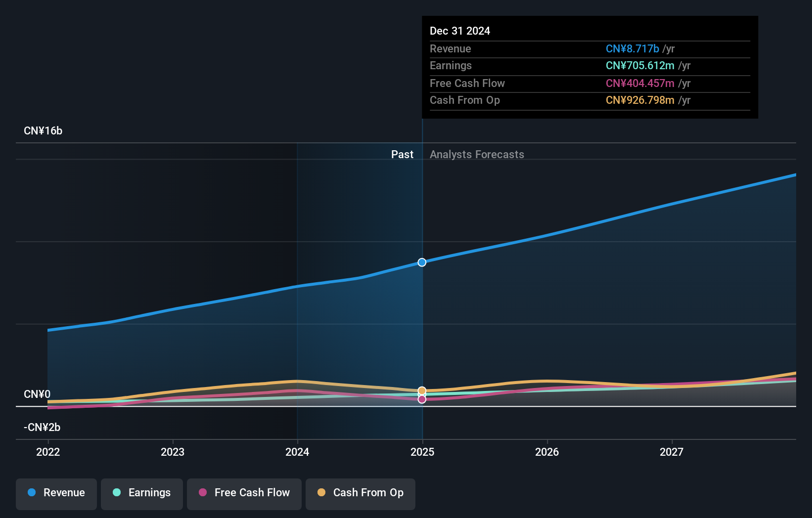This screenshot has width=812, height=518.
Task: Click the CN¥0 y-axis label
Action: (x=37, y=394)
